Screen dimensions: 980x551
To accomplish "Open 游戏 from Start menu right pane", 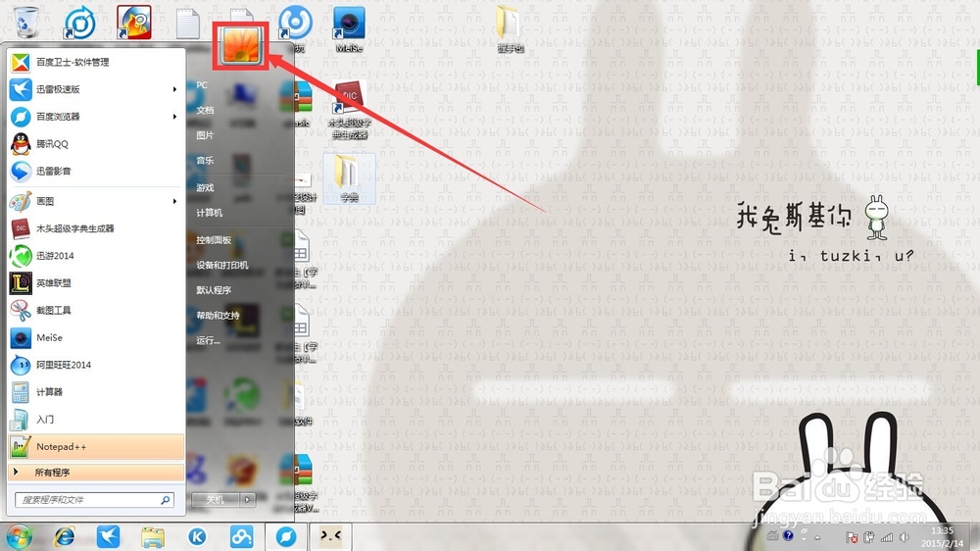I will (205, 187).
